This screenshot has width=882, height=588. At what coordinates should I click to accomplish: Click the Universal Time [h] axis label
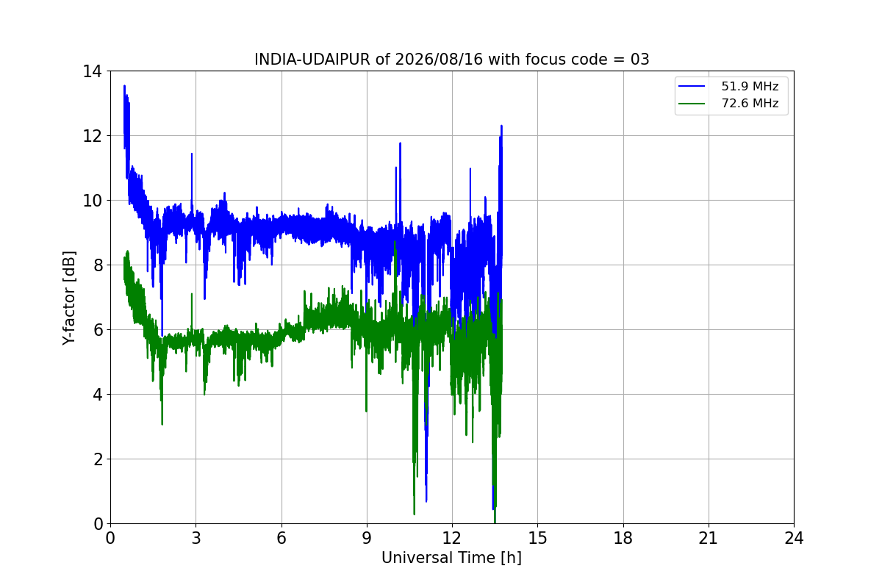coord(451,558)
